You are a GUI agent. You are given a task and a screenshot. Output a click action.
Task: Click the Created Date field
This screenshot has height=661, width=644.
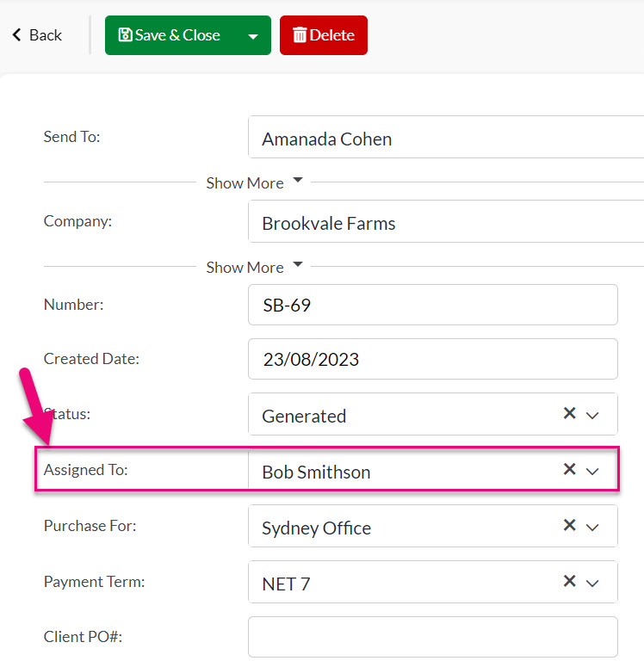[433, 359]
